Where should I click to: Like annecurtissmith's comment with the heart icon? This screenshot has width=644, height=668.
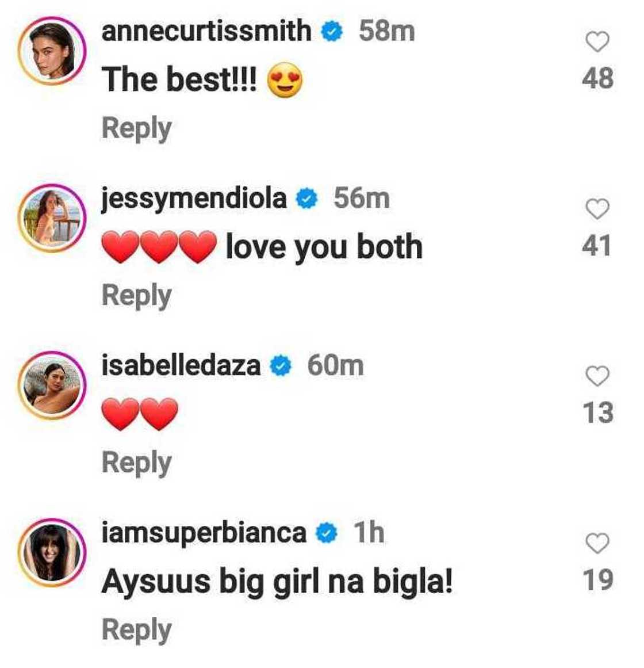[598, 39]
